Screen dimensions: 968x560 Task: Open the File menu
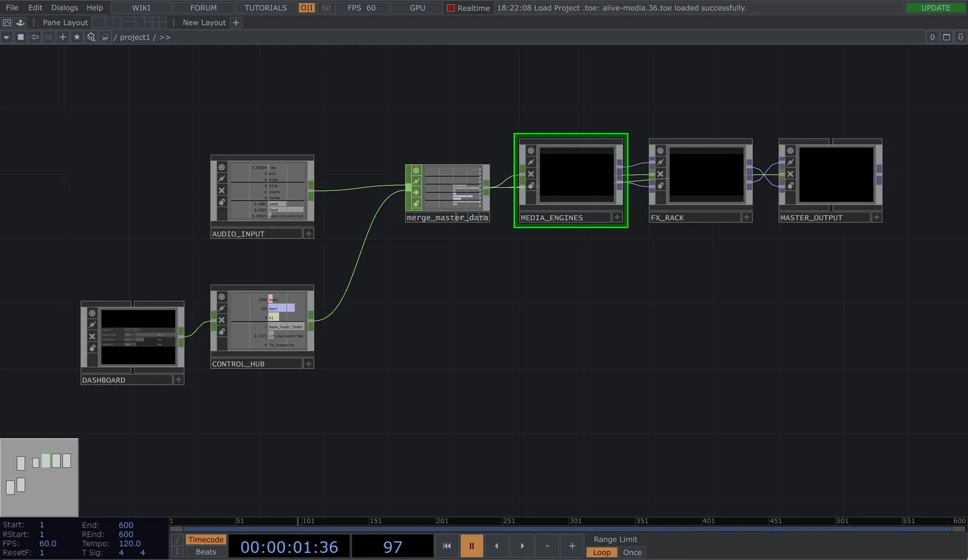pyautogui.click(x=12, y=8)
